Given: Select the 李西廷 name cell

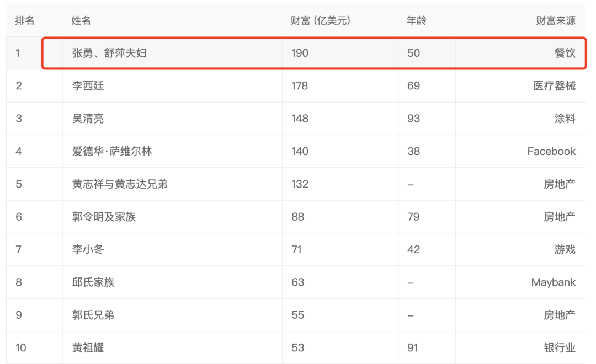Looking at the screenshot, I should click(x=88, y=86).
